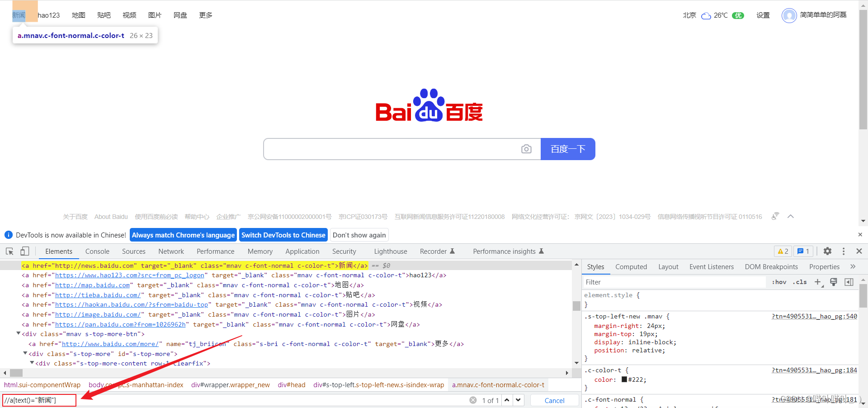Viewport: 868px width, 408px height.
Task: Click About Baidu footer link
Action: (x=111, y=217)
